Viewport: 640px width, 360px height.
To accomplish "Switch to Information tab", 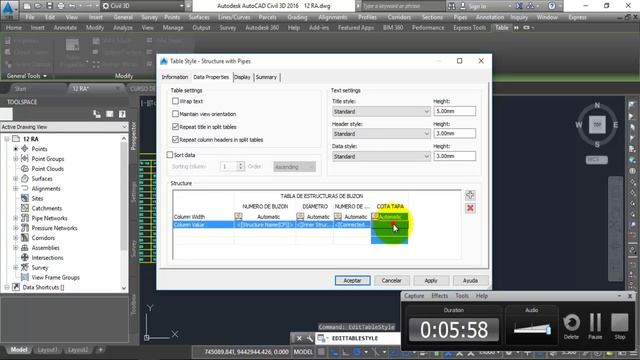I will [x=175, y=77].
